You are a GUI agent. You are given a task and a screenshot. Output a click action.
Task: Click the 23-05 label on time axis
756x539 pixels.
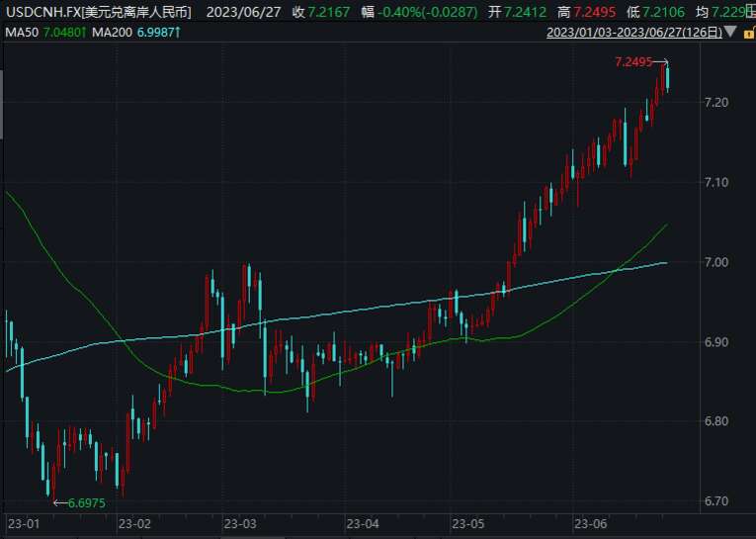466,523
